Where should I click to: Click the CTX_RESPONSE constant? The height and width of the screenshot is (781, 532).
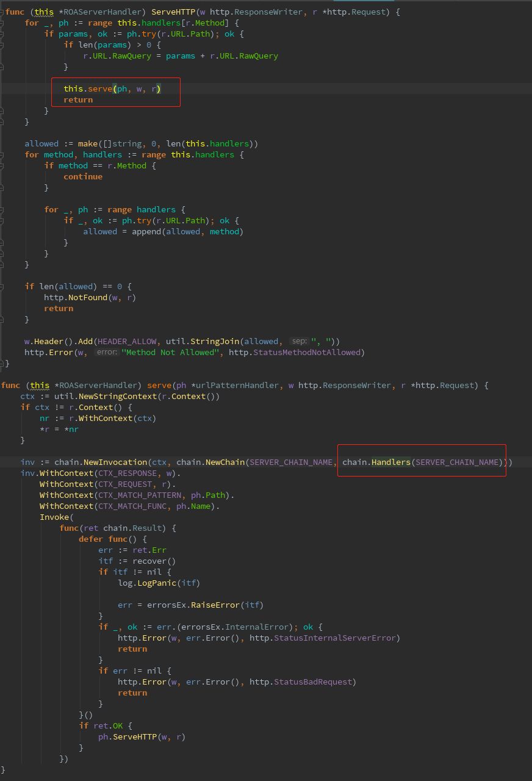click(127, 473)
